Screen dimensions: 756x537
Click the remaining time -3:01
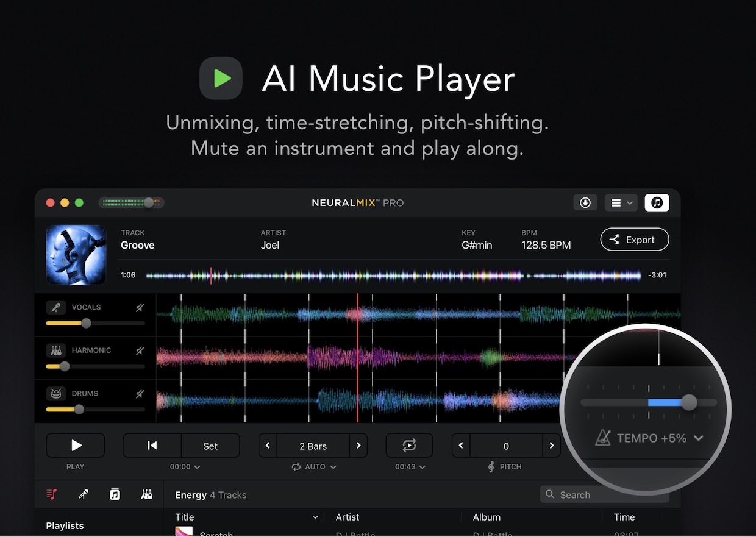click(657, 275)
